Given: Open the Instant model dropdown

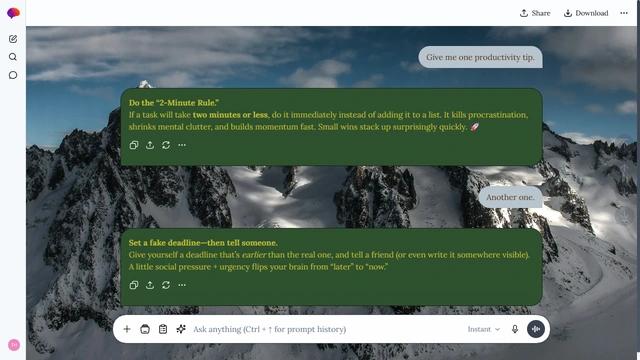Looking at the screenshot, I should (484, 329).
